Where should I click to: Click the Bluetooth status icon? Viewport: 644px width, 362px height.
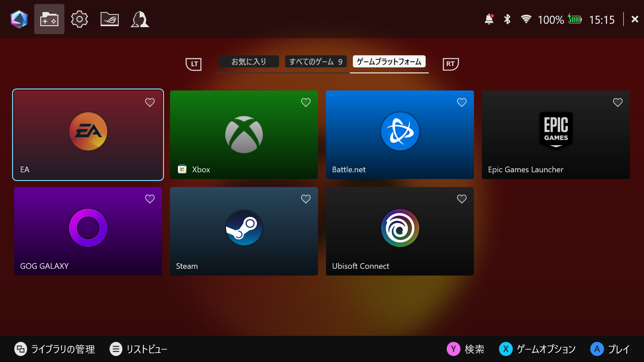(507, 19)
